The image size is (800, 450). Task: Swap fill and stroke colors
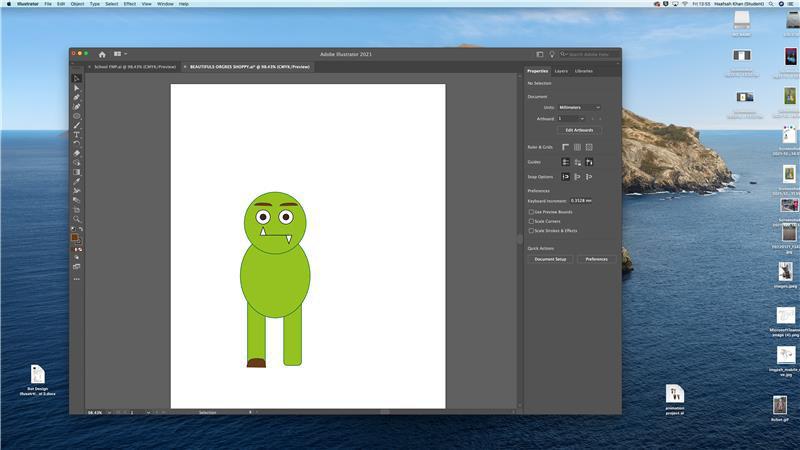coord(81,229)
